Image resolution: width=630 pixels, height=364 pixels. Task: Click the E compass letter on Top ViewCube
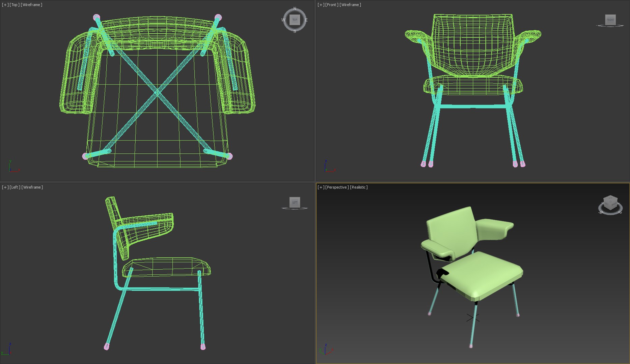pos(306,20)
